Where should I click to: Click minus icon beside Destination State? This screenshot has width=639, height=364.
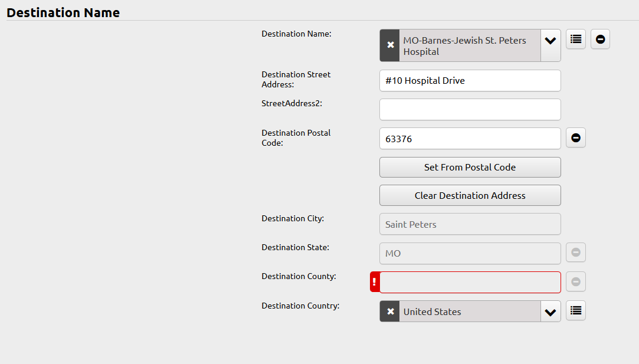pos(575,252)
